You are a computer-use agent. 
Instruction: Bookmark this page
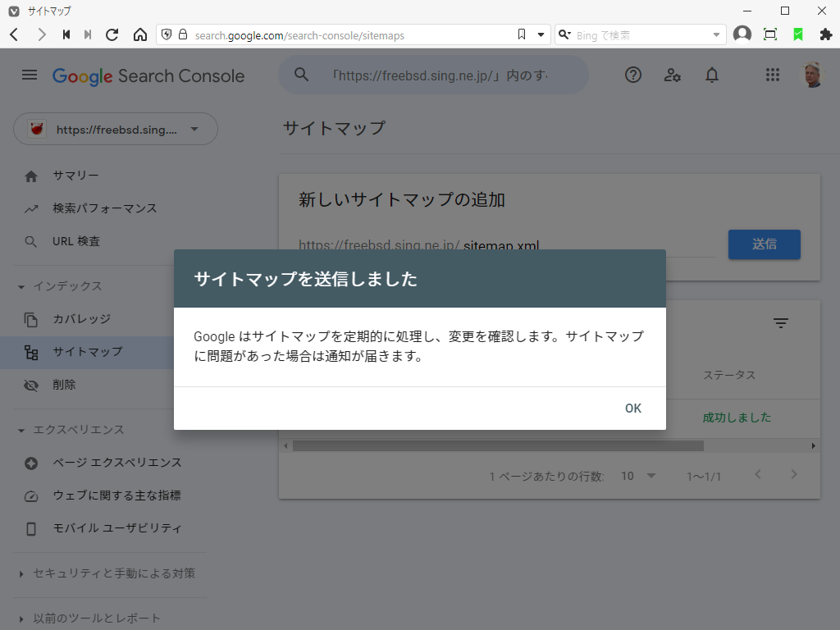point(522,34)
